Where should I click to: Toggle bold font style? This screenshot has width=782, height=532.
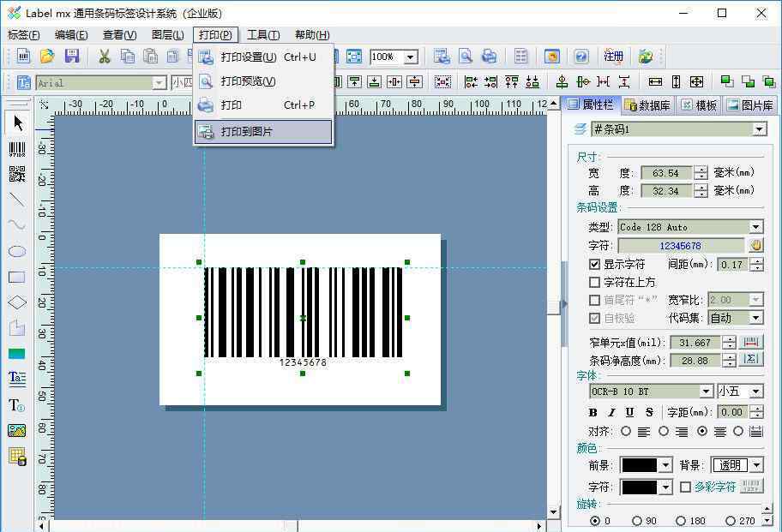(x=593, y=412)
